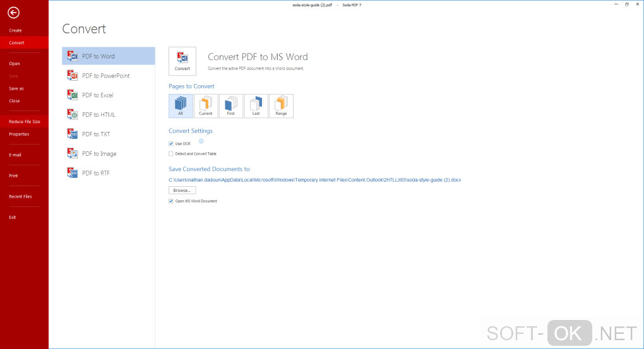Select the PDF to Word label
The height and width of the screenshot is (349, 644).
(98, 56)
